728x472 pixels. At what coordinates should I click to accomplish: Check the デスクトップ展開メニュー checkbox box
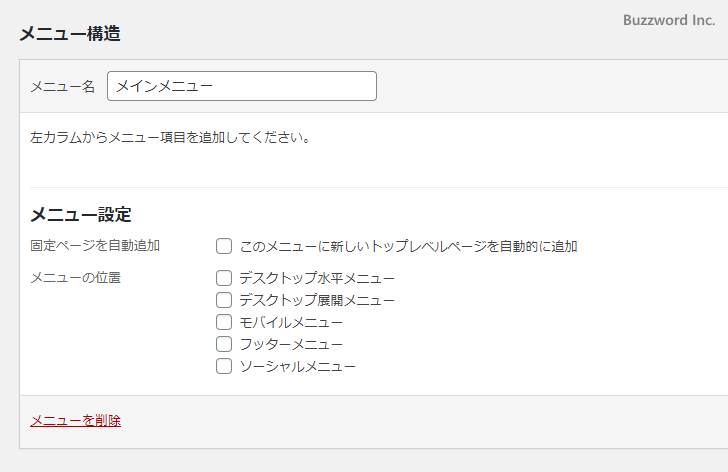pos(224,300)
